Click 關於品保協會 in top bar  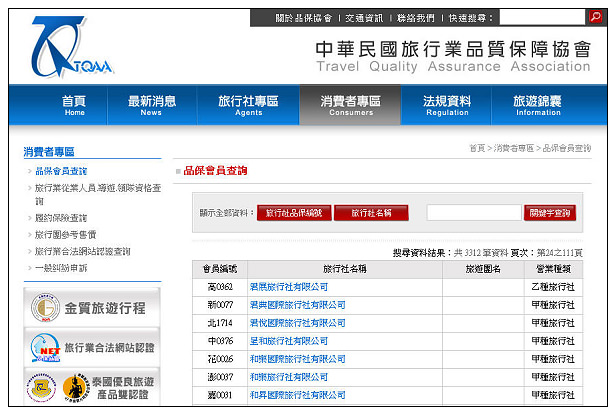point(304,18)
